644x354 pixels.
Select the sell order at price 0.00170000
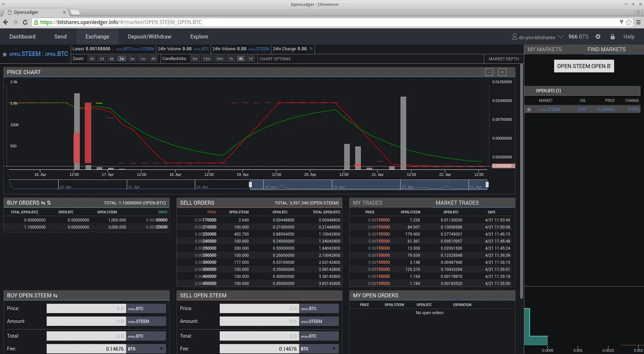pyautogui.click(x=260, y=220)
